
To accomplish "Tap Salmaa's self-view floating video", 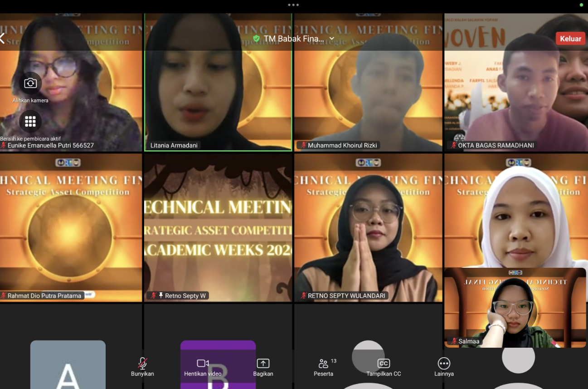I will [515, 308].
